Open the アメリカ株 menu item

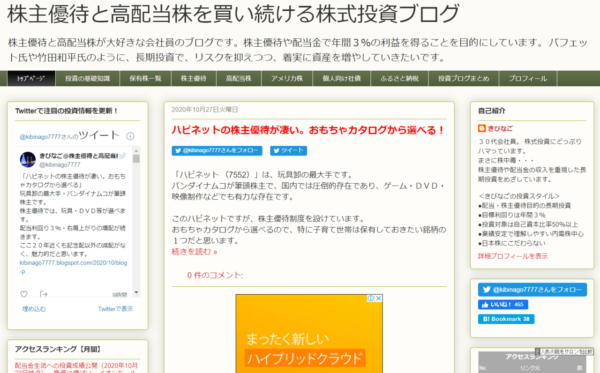[x=287, y=78]
